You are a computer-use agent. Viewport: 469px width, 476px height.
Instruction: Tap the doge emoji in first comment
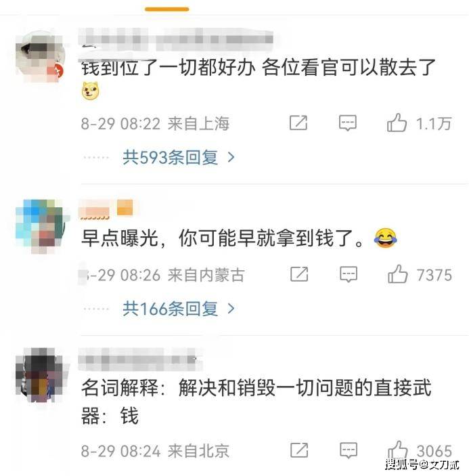tap(91, 91)
